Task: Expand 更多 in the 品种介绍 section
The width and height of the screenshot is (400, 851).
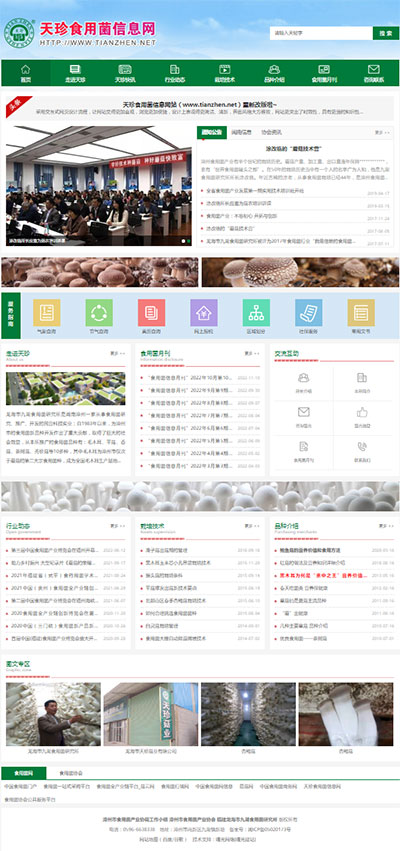Action: (386, 526)
